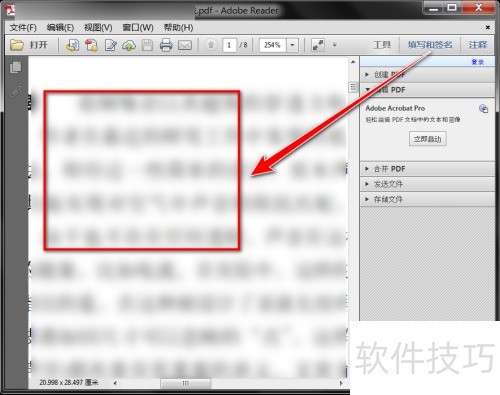Show the attachments paperclip panel
The width and height of the screenshot is (500, 395).
click(15, 92)
